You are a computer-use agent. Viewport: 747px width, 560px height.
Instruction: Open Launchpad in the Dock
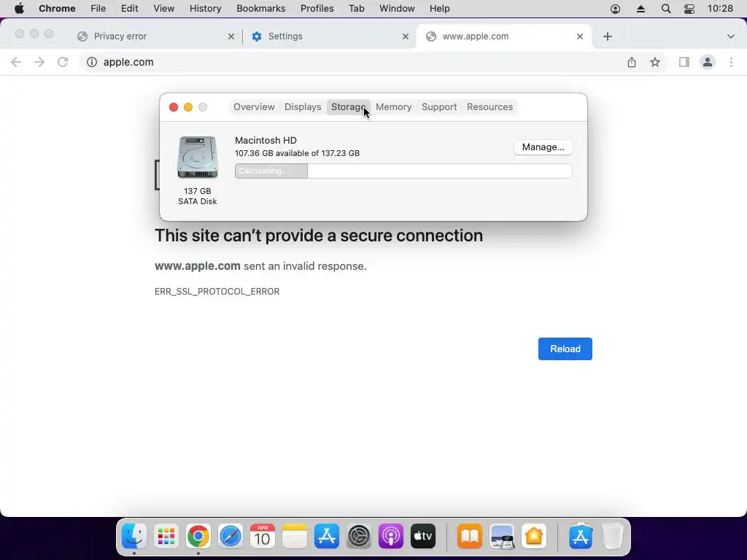click(x=166, y=536)
